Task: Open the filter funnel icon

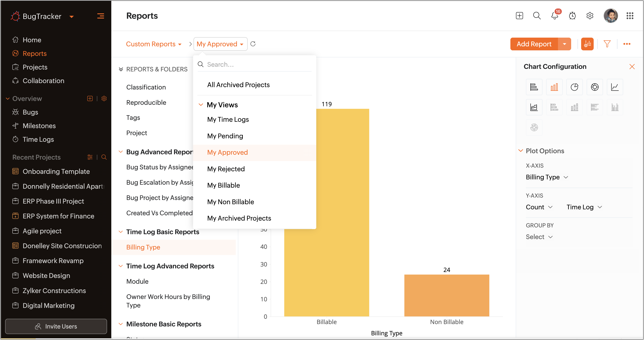Action: (x=607, y=44)
